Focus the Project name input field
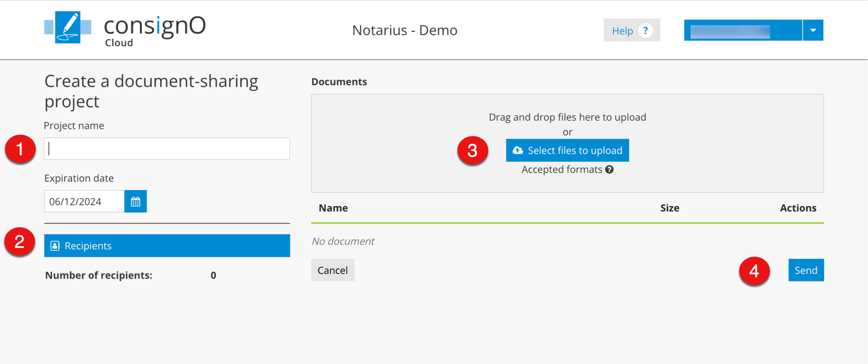The width and height of the screenshot is (868, 364). point(167,149)
